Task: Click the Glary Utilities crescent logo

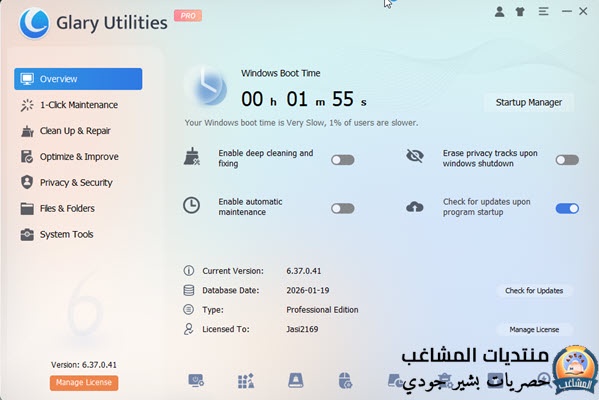Action: click(34, 23)
